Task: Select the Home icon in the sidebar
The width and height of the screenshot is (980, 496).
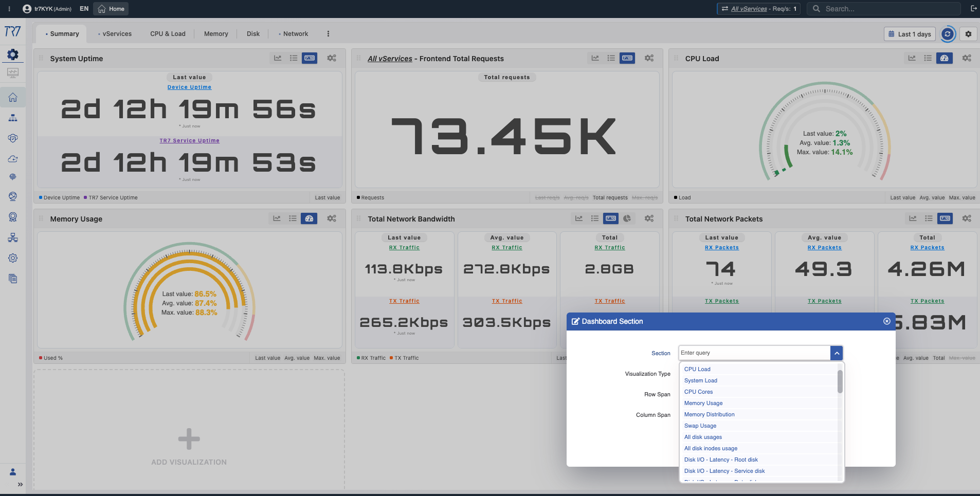Action: [13, 98]
